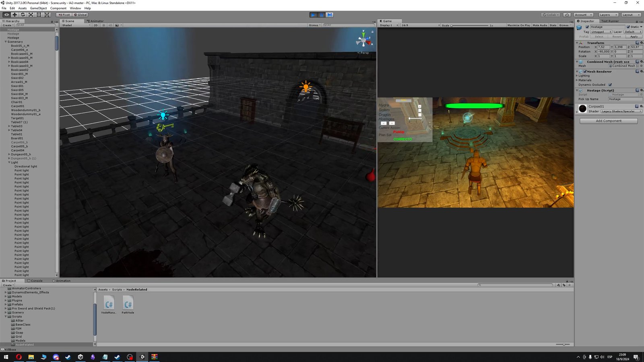Select the NodeManager C# script
644x362 pixels.
coord(109,304)
